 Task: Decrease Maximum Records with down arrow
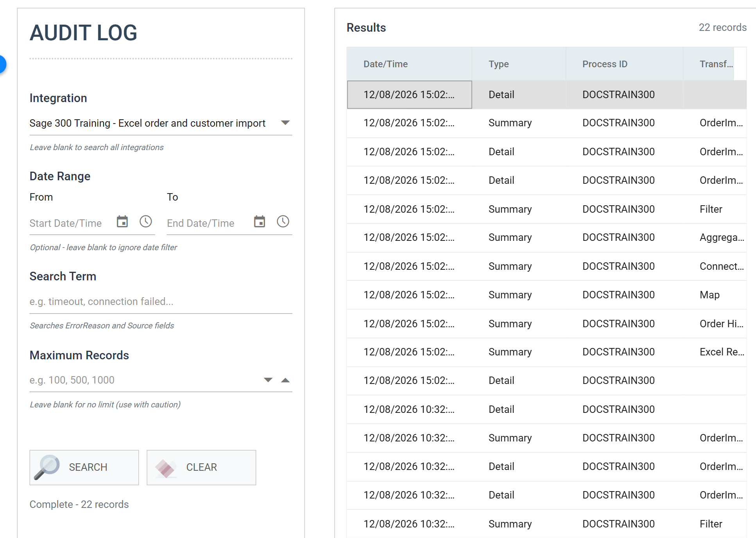pyautogui.click(x=268, y=380)
